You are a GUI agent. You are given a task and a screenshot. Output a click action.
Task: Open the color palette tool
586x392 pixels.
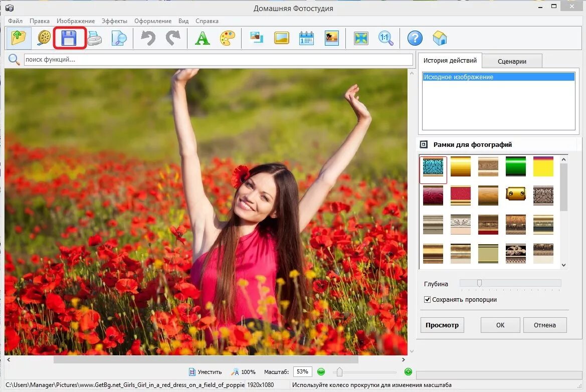click(227, 38)
